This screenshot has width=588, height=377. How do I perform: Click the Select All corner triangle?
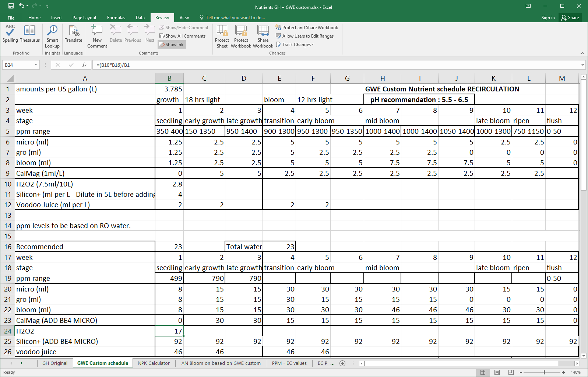tap(10, 78)
